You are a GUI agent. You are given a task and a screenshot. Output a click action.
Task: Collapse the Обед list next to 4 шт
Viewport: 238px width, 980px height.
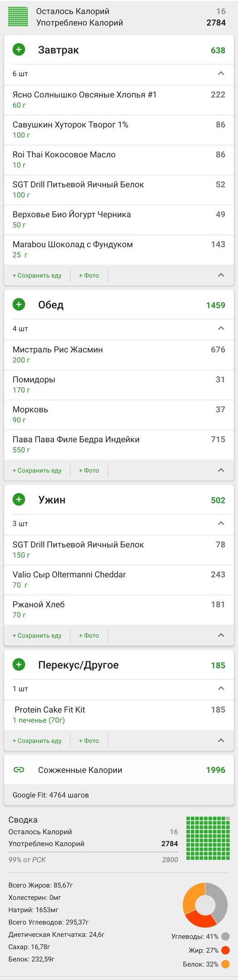(x=221, y=328)
